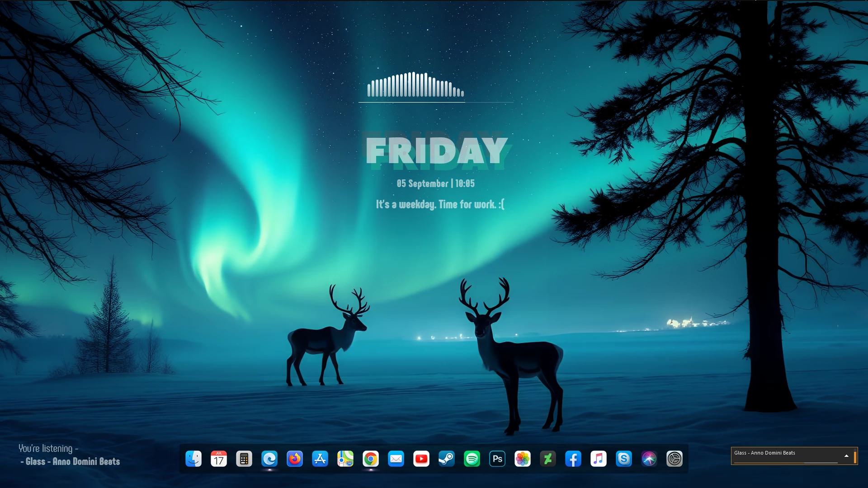868x488 pixels.
Task: Open Adobe Photoshop icon
Action: click(497, 459)
